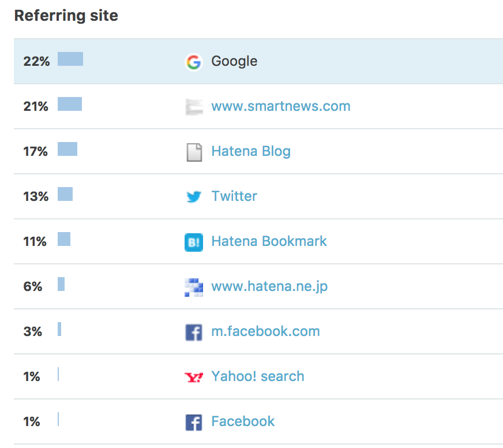Select the Google referring site row
The height and width of the screenshot is (448, 503).
pos(258,61)
